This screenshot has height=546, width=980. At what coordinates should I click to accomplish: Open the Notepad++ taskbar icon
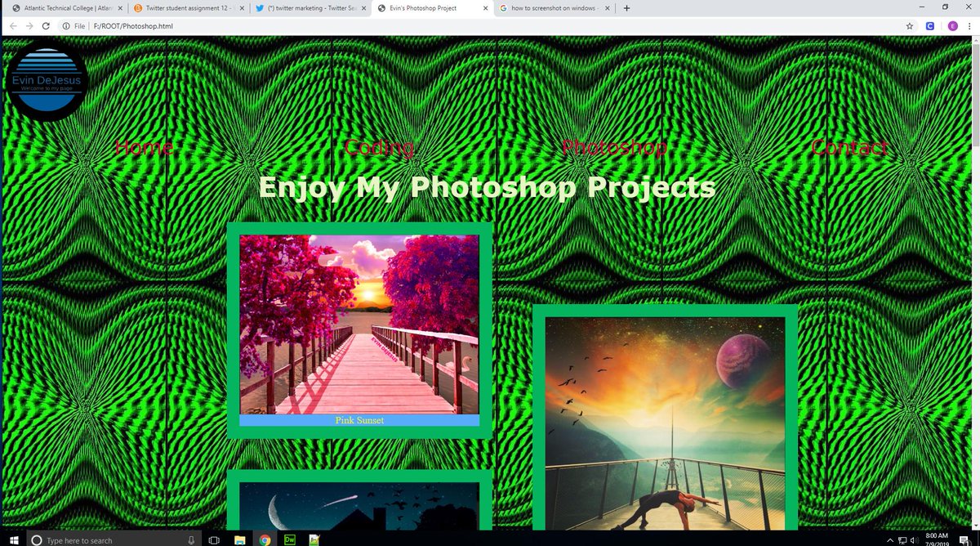pos(314,539)
